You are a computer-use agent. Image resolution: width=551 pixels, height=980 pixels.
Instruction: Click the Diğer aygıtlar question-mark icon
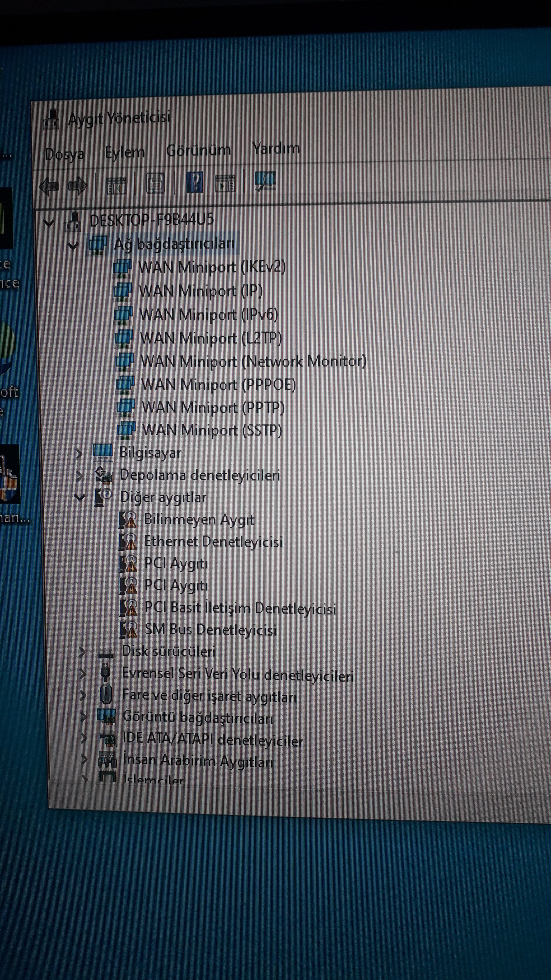pos(103,497)
